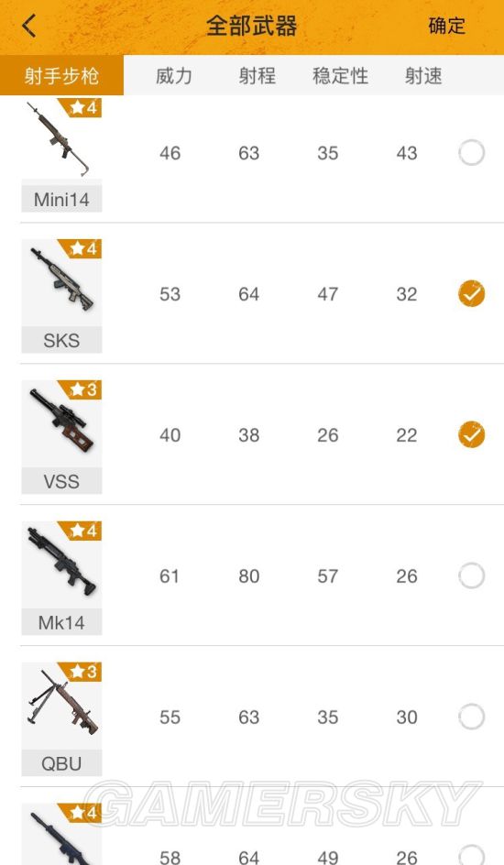Tap the Mini14 rifle image

click(x=61, y=142)
